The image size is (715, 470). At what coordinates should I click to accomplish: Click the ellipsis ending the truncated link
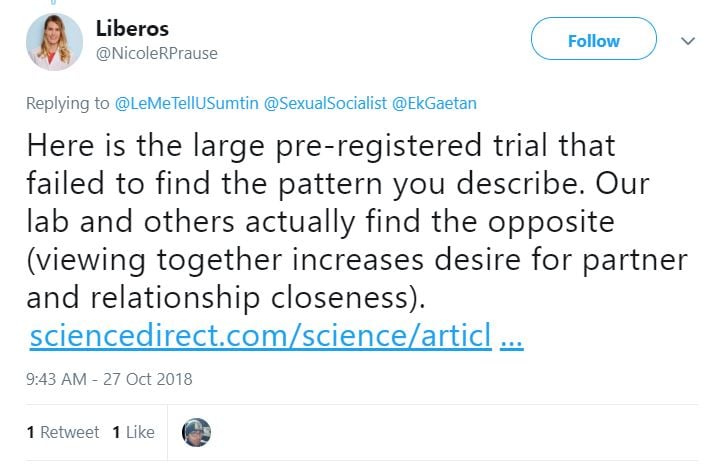510,336
